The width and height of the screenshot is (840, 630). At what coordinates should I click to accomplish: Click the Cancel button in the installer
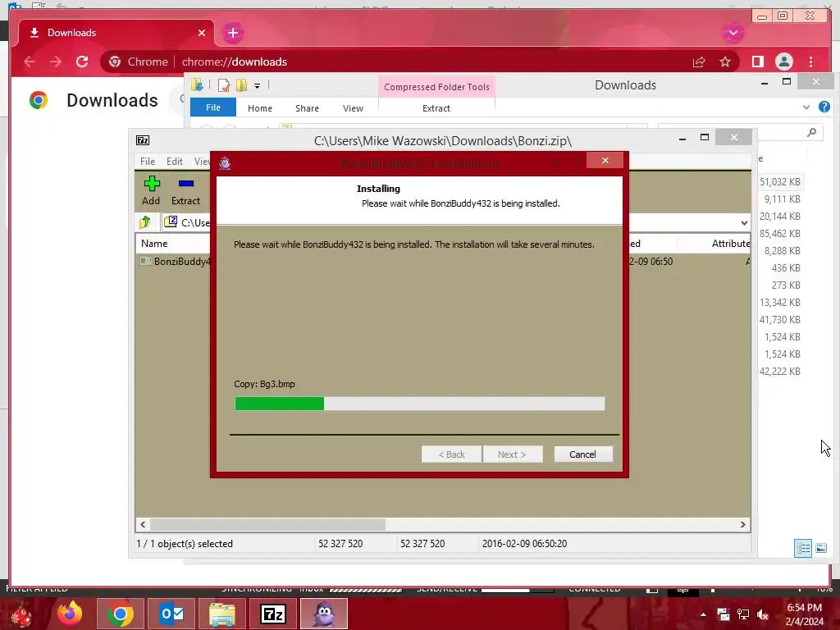click(582, 454)
